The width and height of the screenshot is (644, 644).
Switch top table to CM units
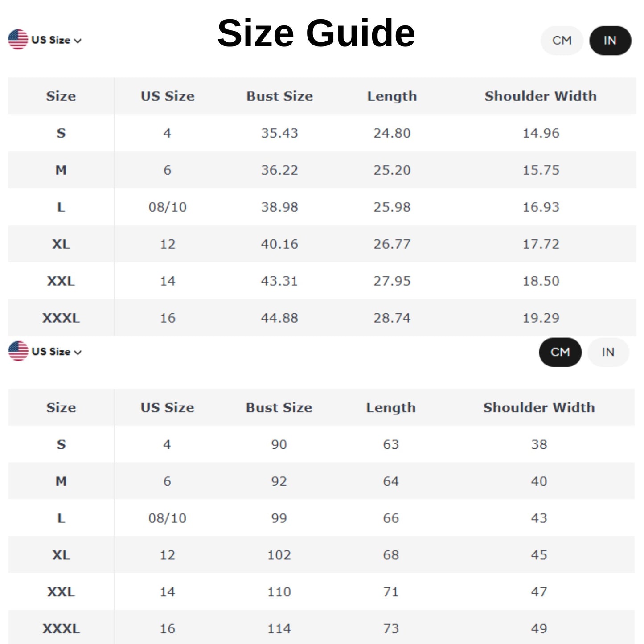[562, 41]
